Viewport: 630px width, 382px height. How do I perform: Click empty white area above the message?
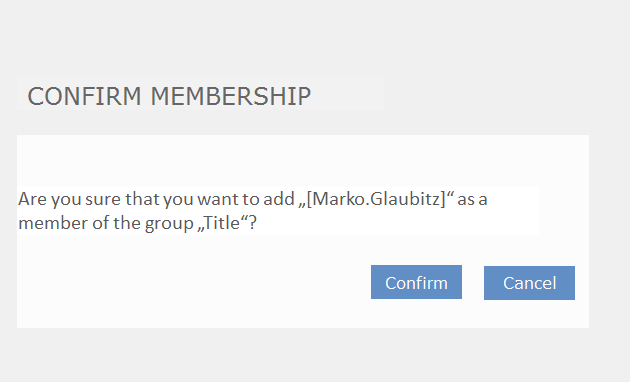303,161
